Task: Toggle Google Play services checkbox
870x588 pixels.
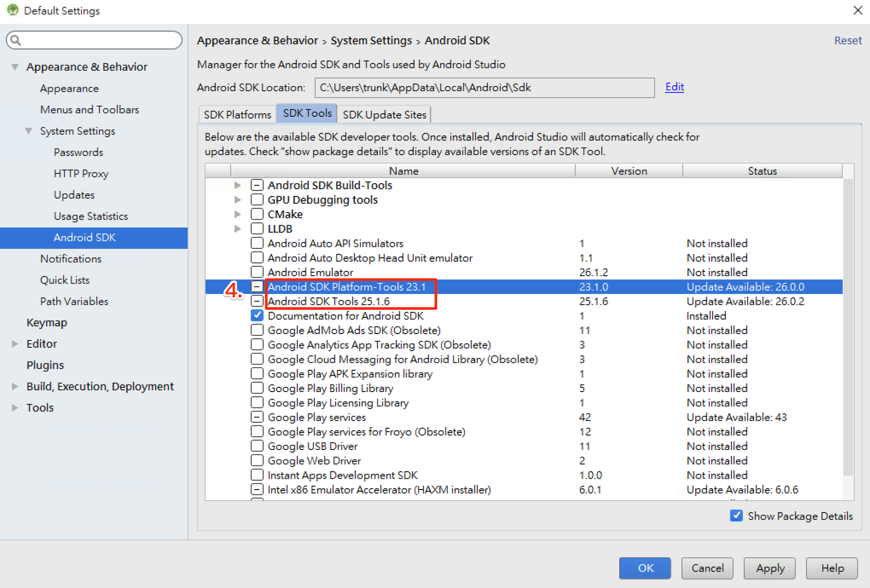Action: pos(257,417)
